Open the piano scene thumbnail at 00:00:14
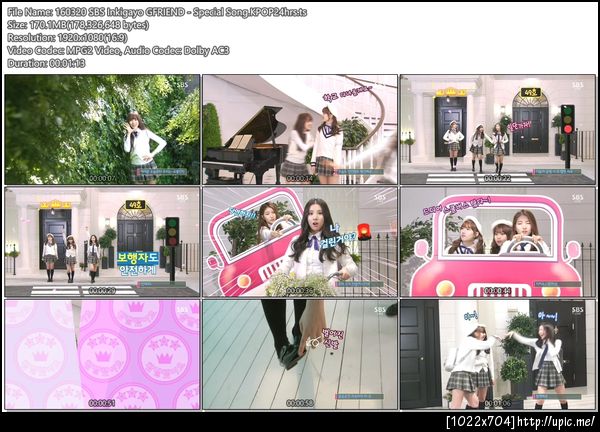Viewport: 600px width, 432px height. [x=300, y=129]
